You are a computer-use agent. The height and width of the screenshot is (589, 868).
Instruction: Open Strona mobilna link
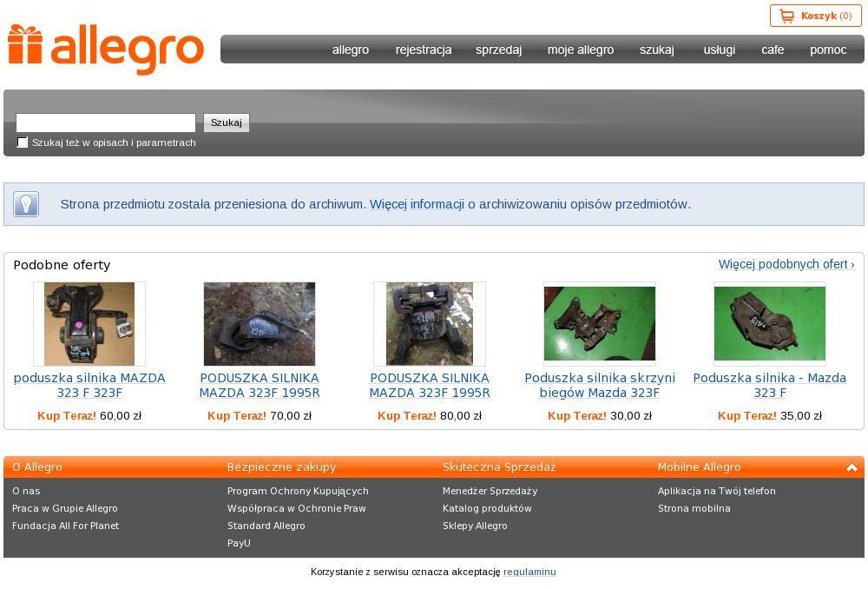[x=694, y=508]
